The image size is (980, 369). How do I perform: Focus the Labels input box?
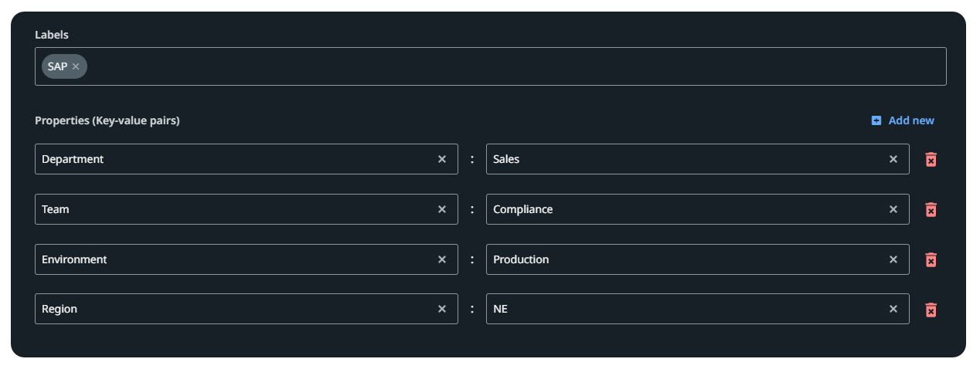pos(490,66)
